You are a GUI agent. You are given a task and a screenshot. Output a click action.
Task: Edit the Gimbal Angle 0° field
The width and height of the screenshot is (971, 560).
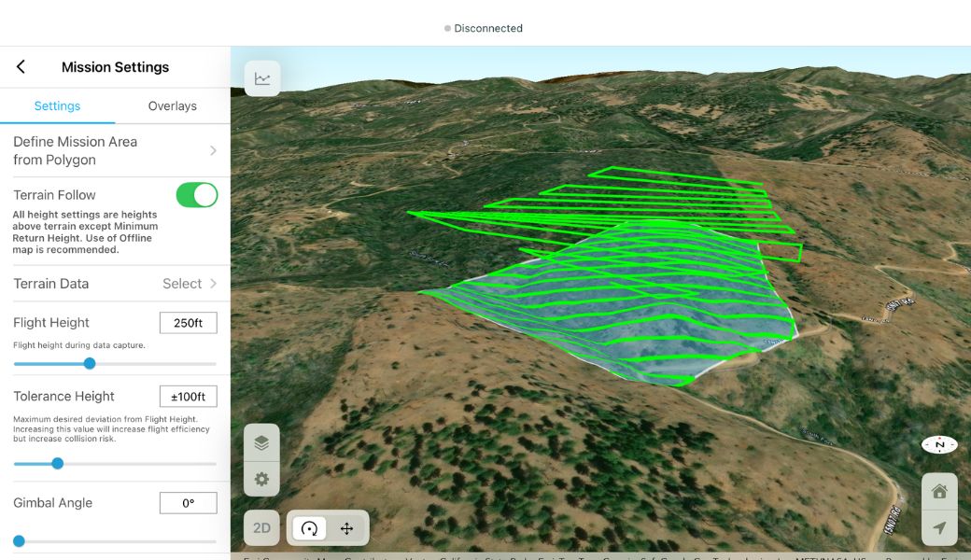[189, 503]
